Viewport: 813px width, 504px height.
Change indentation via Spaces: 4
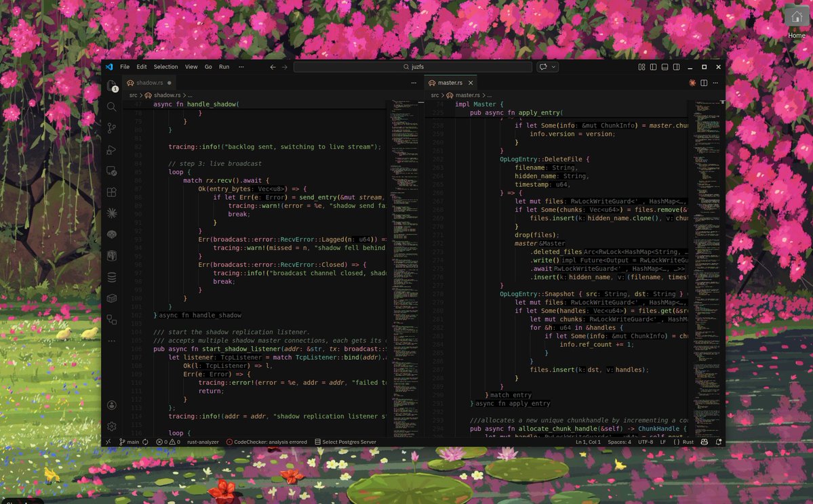click(x=619, y=442)
